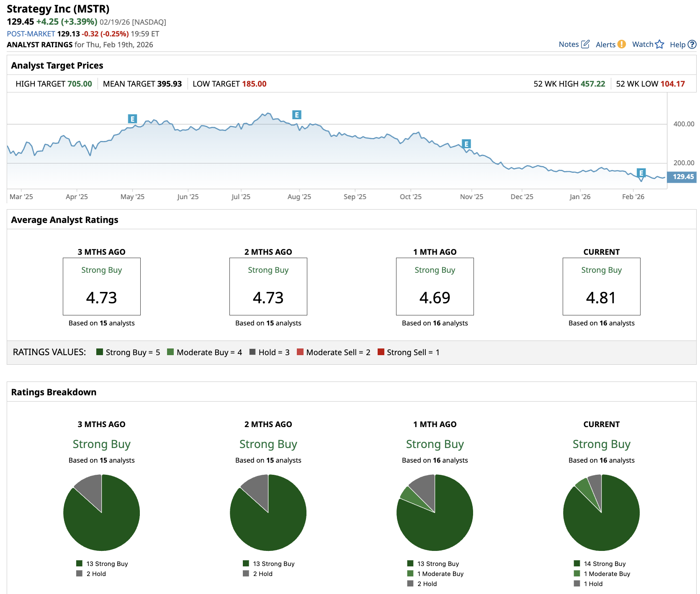The width and height of the screenshot is (700, 594).
Task: Click the 4.73 rating box for 3 MTHS AGO
Action: [102, 287]
